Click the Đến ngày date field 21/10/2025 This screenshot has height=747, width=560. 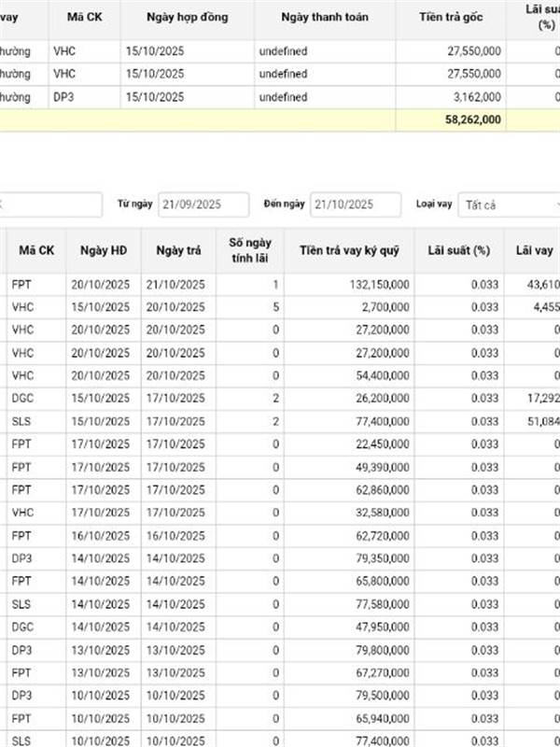356,204
